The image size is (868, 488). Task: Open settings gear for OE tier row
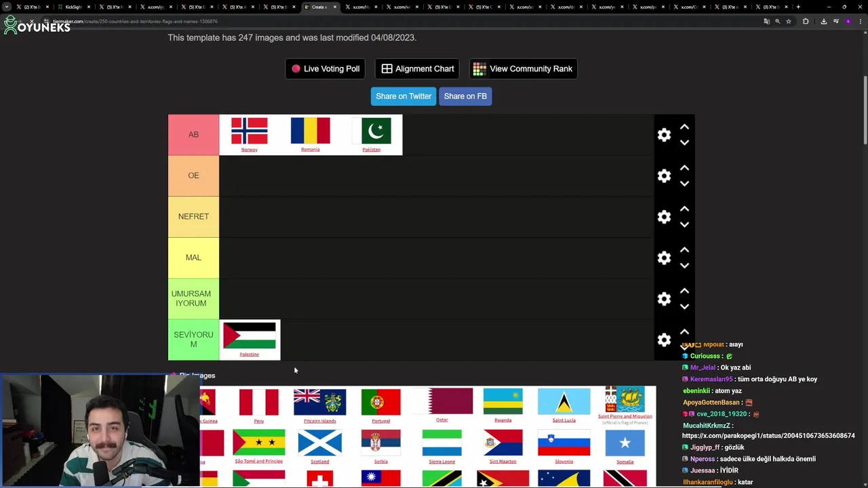click(664, 176)
